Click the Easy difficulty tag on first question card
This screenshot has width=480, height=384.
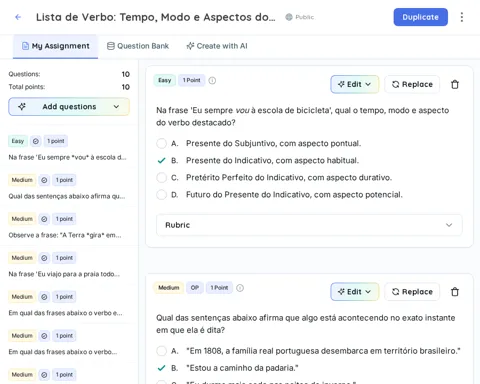pyautogui.click(x=165, y=80)
